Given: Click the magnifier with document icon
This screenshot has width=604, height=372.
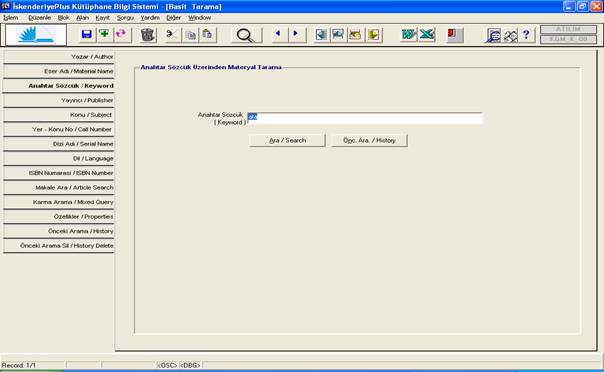Looking at the screenshot, I should tap(493, 35).
